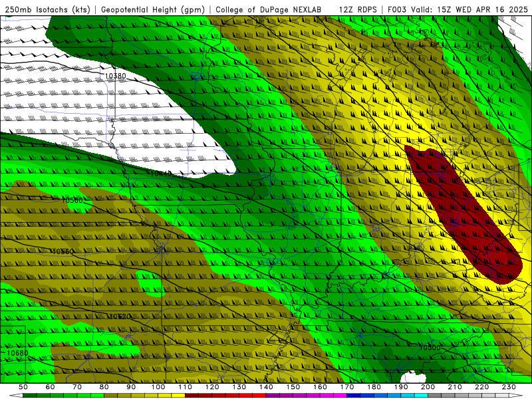Click the 210 value on the color scale
This screenshot has height=399, width=532.
click(455, 387)
